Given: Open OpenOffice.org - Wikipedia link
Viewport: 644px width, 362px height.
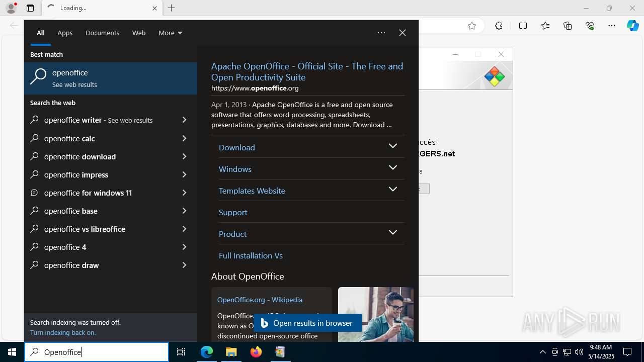Looking at the screenshot, I should tap(260, 300).
